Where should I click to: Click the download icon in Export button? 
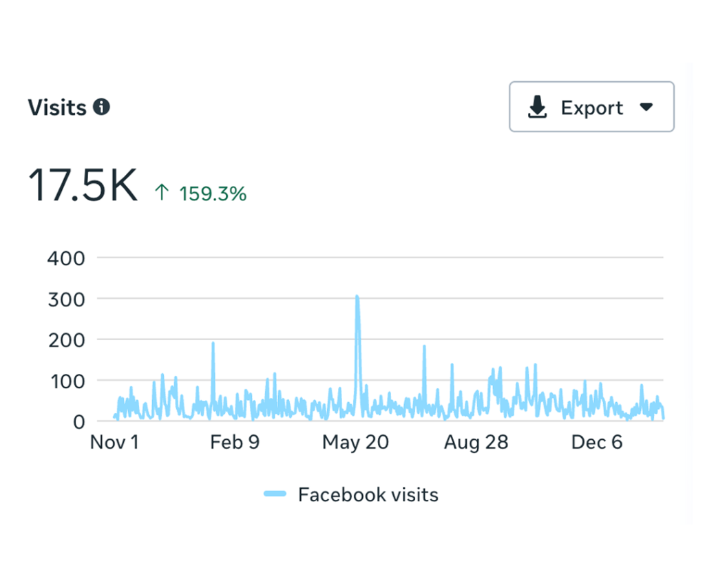(537, 107)
